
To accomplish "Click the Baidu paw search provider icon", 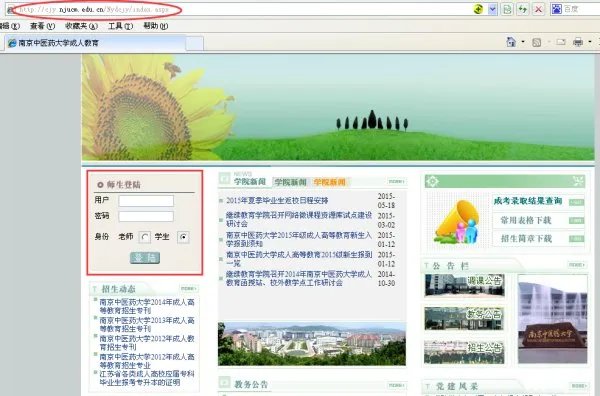I will (x=556, y=9).
